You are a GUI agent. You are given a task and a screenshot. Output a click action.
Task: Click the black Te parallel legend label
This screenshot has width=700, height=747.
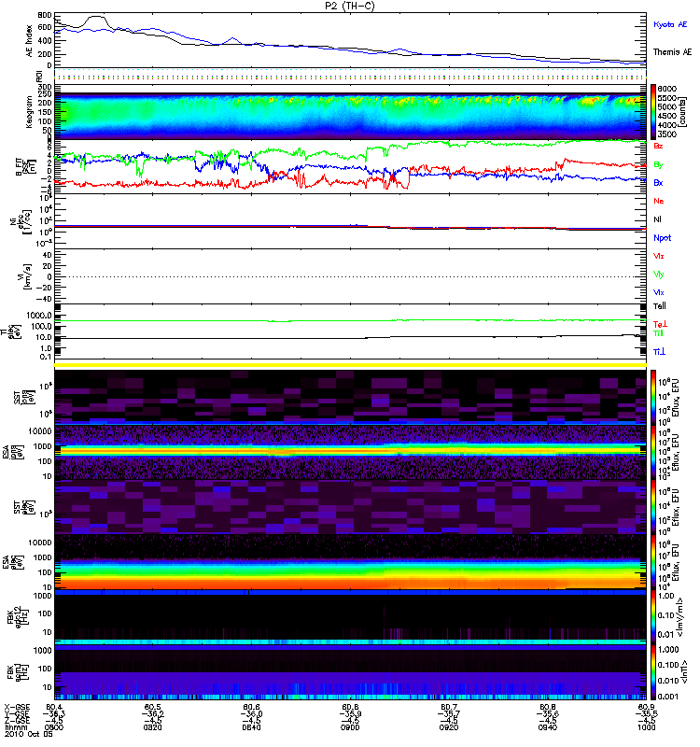(660, 306)
